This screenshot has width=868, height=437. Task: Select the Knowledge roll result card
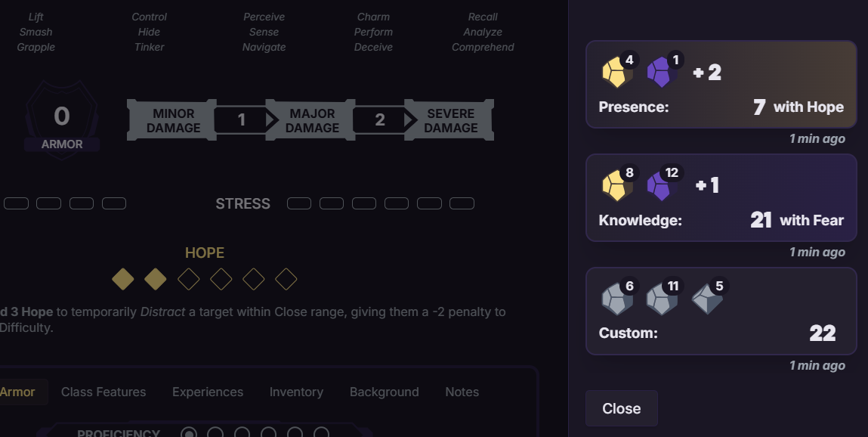coord(721,198)
